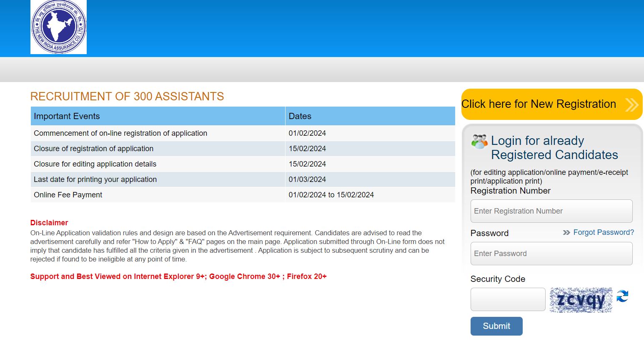Select the Dates column header
Viewport: 644px width, 341px height.
pos(300,116)
